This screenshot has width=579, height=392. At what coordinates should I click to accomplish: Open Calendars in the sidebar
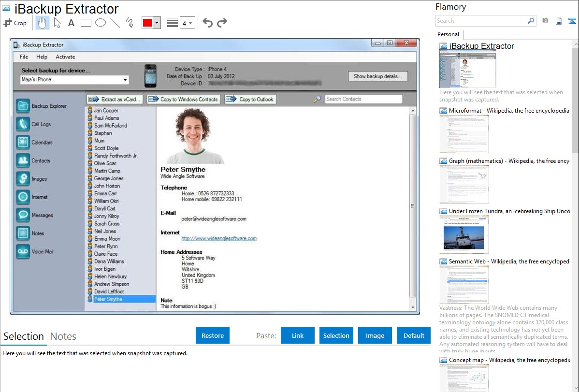[x=34, y=142]
